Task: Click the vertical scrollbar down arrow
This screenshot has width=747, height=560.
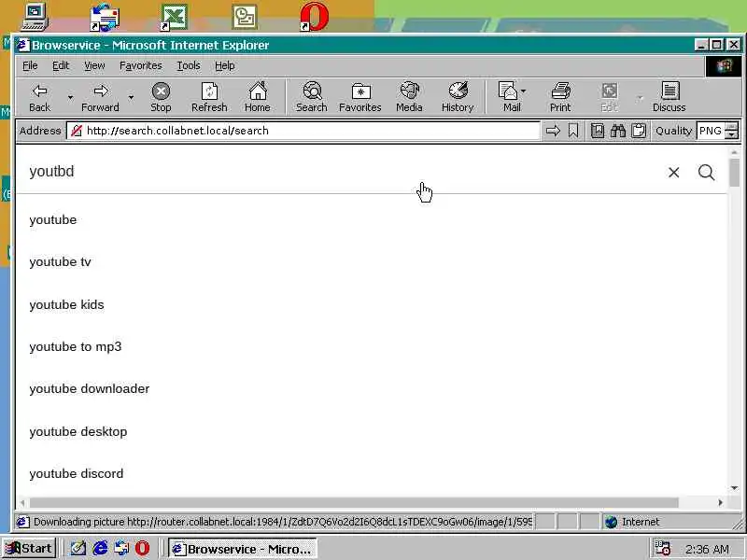Action: click(734, 488)
